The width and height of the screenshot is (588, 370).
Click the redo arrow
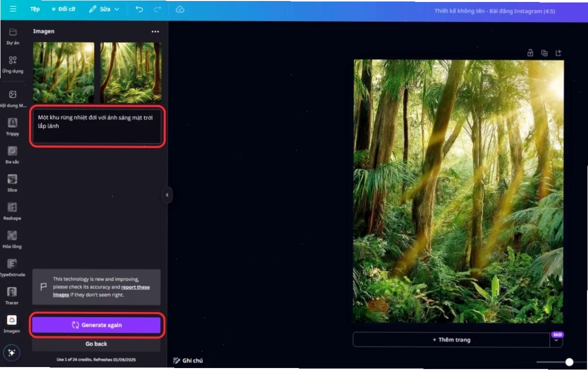click(x=157, y=9)
